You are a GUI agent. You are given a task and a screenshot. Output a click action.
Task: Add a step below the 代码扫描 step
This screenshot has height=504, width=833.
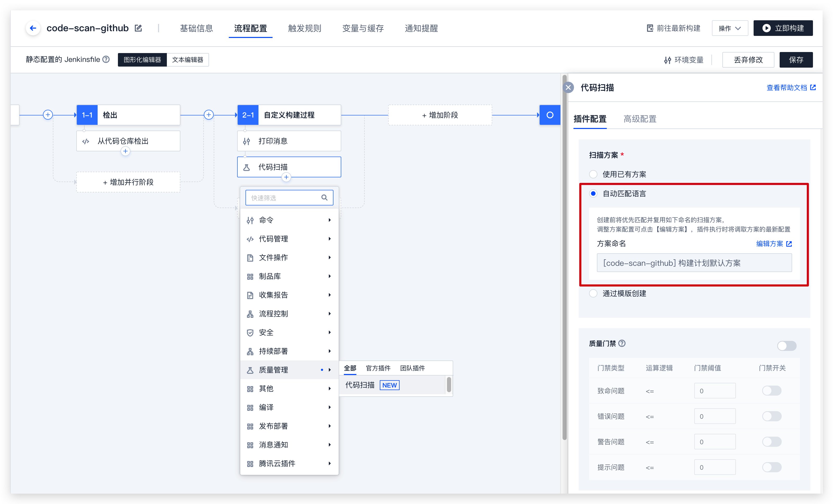click(286, 177)
